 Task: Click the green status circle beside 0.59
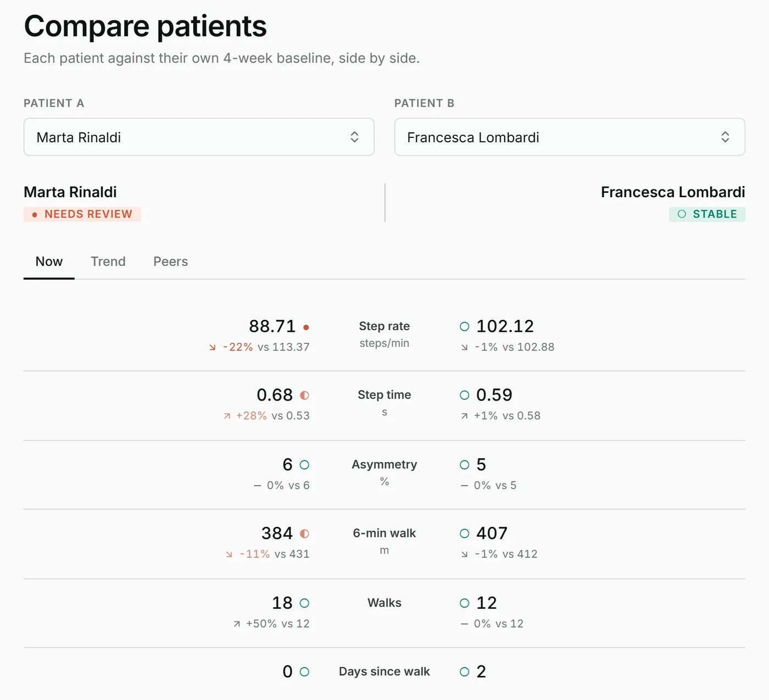[x=464, y=395]
